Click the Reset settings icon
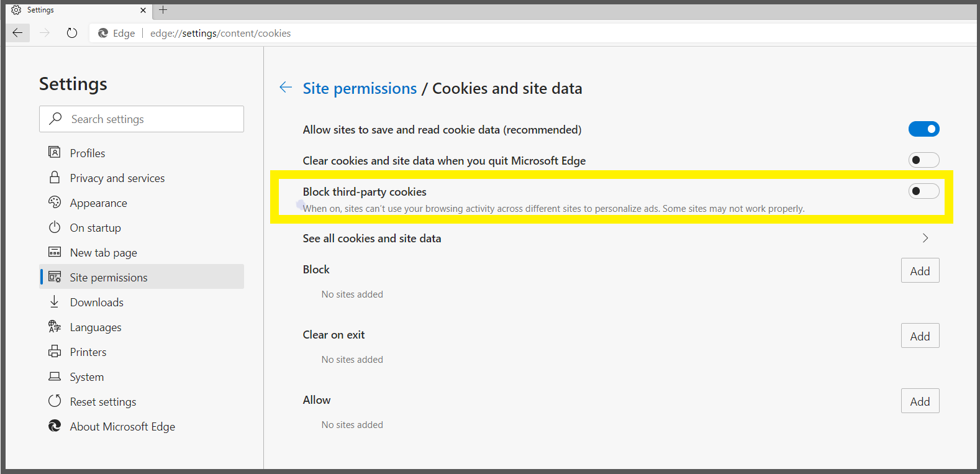The image size is (980, 474). tap(55, 401)
